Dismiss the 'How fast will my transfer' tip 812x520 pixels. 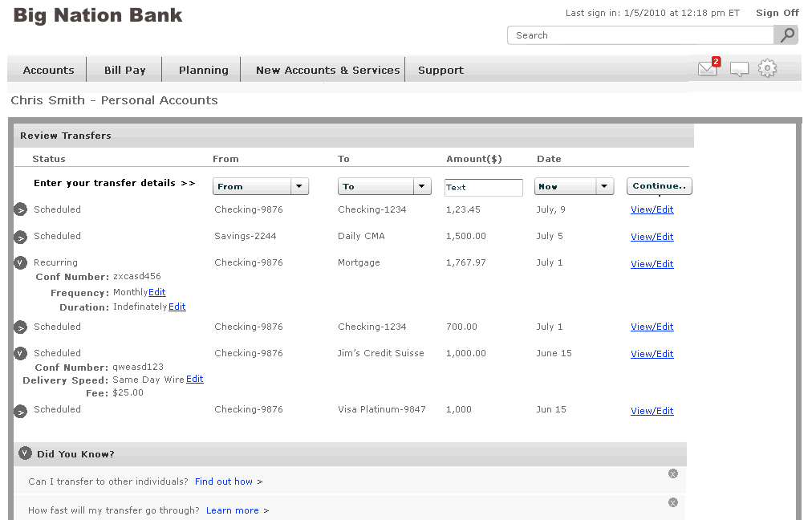pyautogui.click(x=672, y=502)
